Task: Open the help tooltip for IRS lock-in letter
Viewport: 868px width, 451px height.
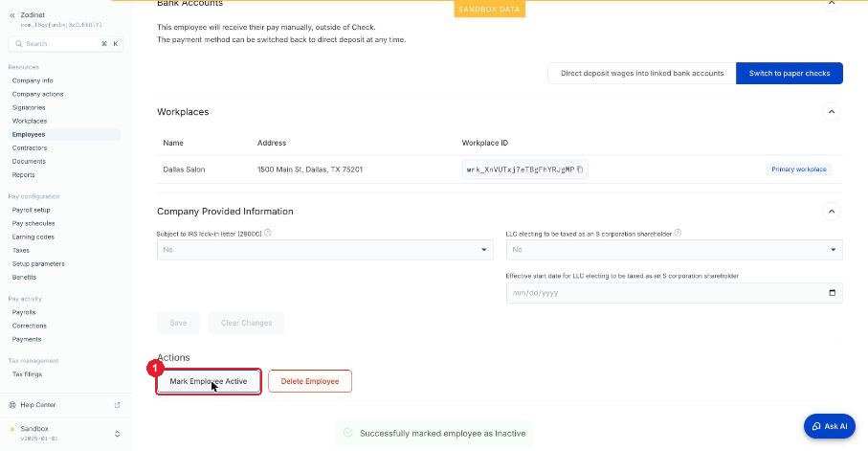Action: click(267, 234)
